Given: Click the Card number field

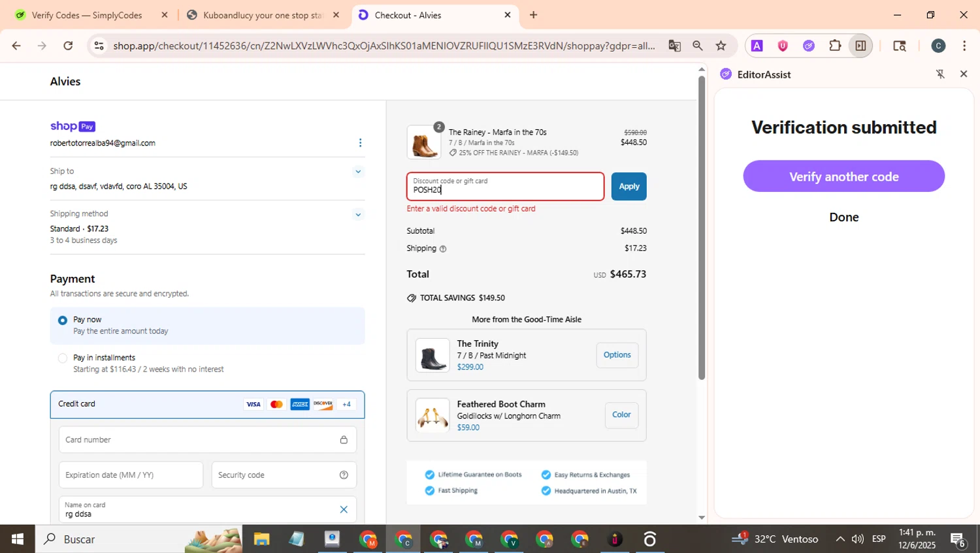Looking at the screenshot, I should point(207,440).
